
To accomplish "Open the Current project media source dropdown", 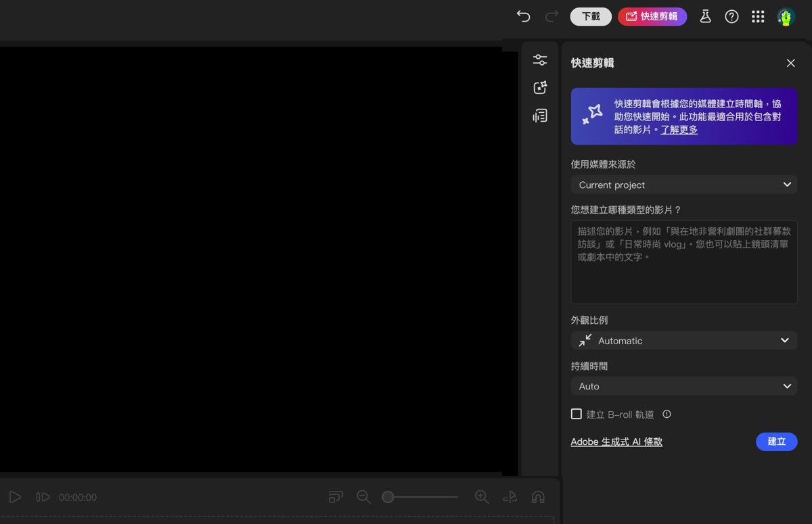I will click(x=683, y=184).
